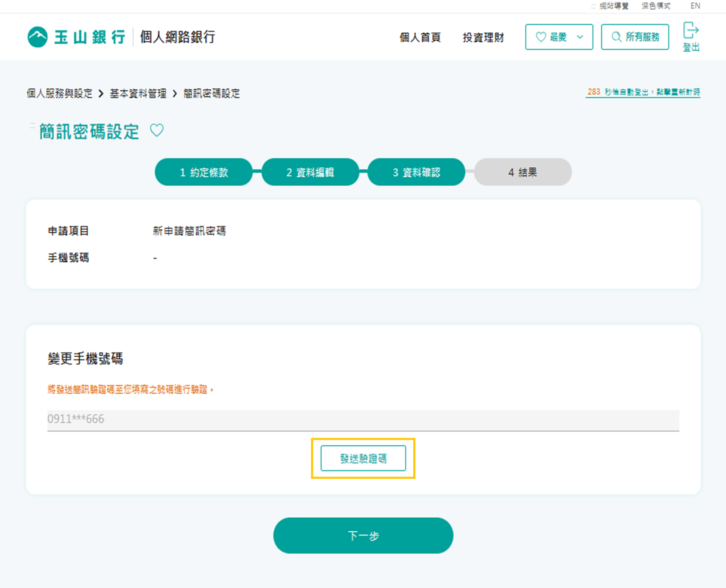Reset the auto-logout timer link
Image resolution: width=726 pixels, height=588 pixels.
click(x=643, y=92)
